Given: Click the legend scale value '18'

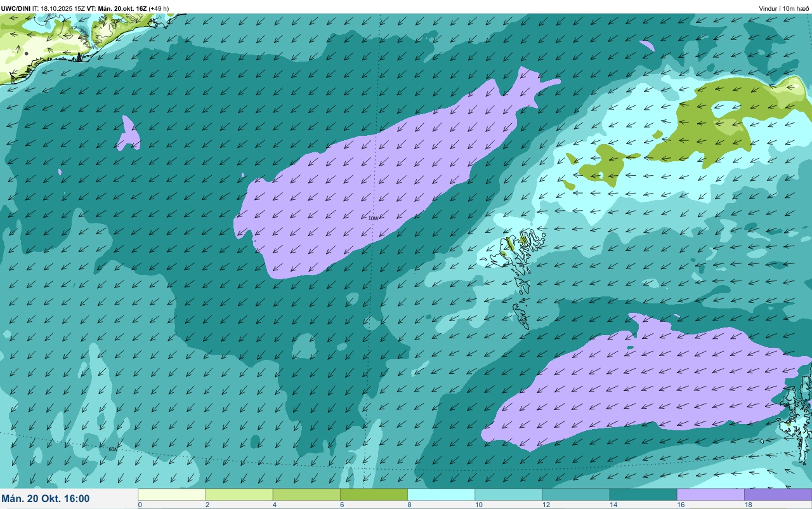Looking at the screenshot, I should (747, 505).
